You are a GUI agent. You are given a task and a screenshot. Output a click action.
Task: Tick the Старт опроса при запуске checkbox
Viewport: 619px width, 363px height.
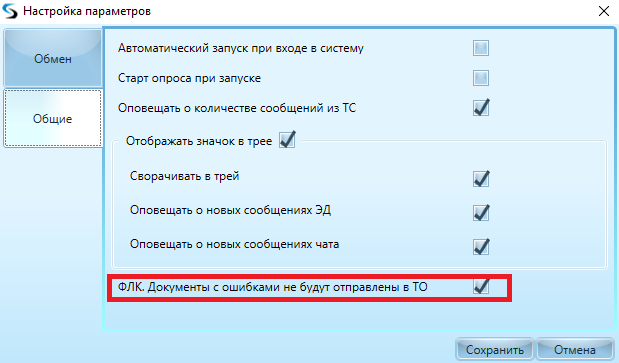(481, 78)
